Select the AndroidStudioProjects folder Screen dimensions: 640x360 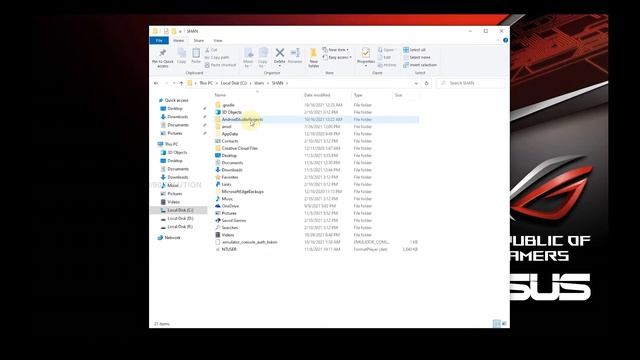242,120
